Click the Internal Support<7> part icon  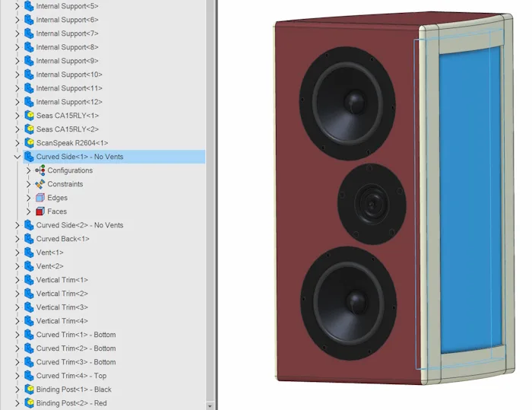(29, 33)
